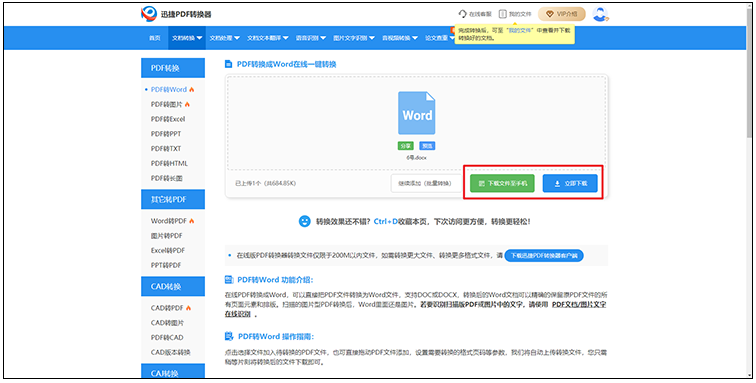Click 已上传1个 upload status text

[x=265, y=183]
